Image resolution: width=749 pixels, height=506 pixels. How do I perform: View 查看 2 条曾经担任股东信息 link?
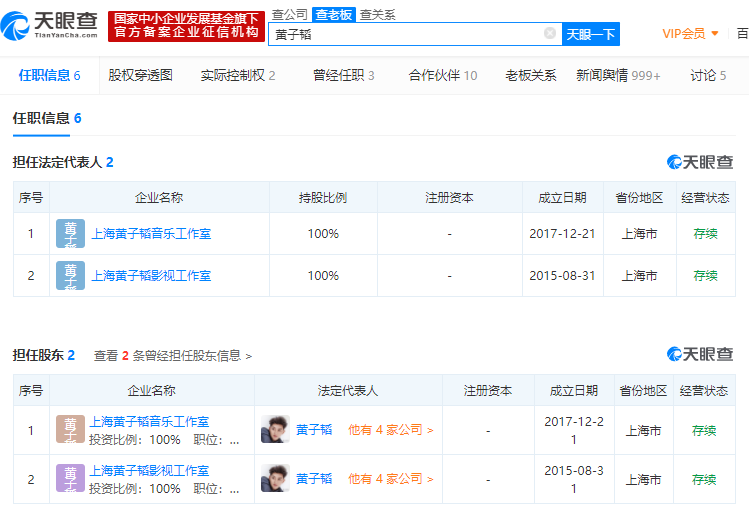[x=172, y=355]
